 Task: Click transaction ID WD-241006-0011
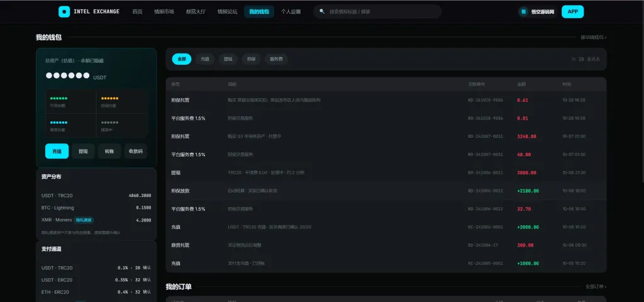pyautogui.click(x=486, y=172)
